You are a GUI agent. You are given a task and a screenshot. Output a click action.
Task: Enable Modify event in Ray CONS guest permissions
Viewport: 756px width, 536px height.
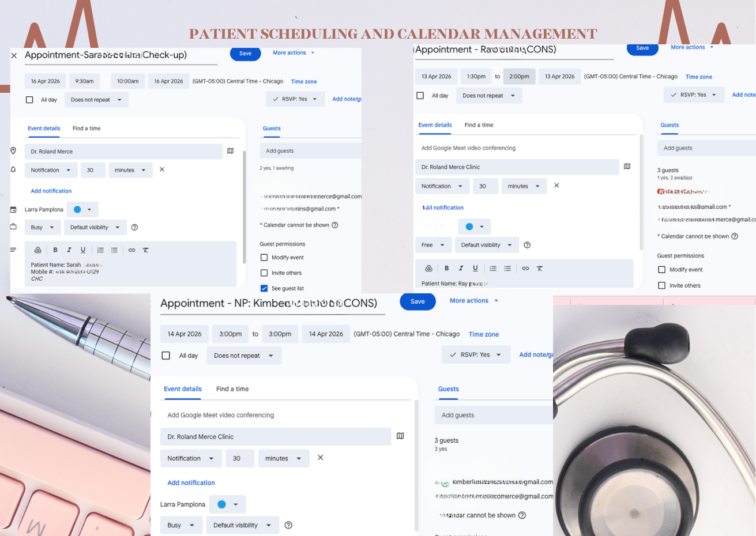(x=662, y=270)
